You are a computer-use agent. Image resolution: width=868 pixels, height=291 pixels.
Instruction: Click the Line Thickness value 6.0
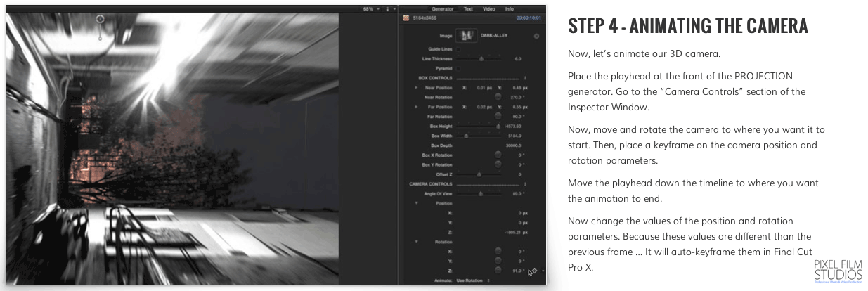pyautogui.click(x=517, y=59)
